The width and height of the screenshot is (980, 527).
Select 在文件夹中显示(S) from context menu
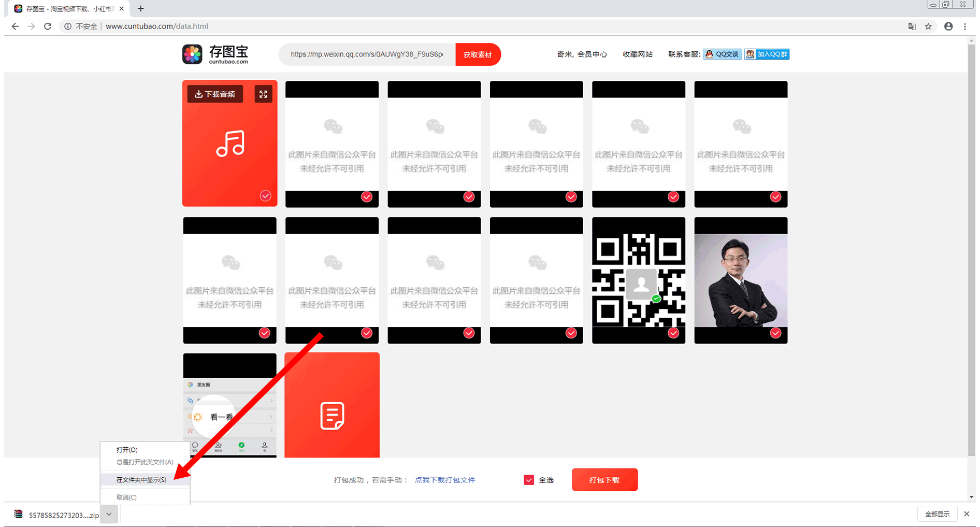[x=141, y=480]
